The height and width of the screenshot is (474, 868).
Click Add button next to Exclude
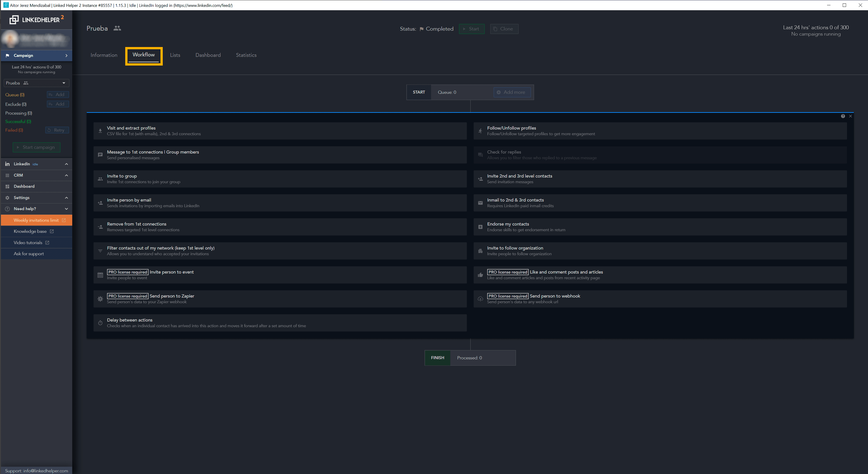tap(58, 104)
